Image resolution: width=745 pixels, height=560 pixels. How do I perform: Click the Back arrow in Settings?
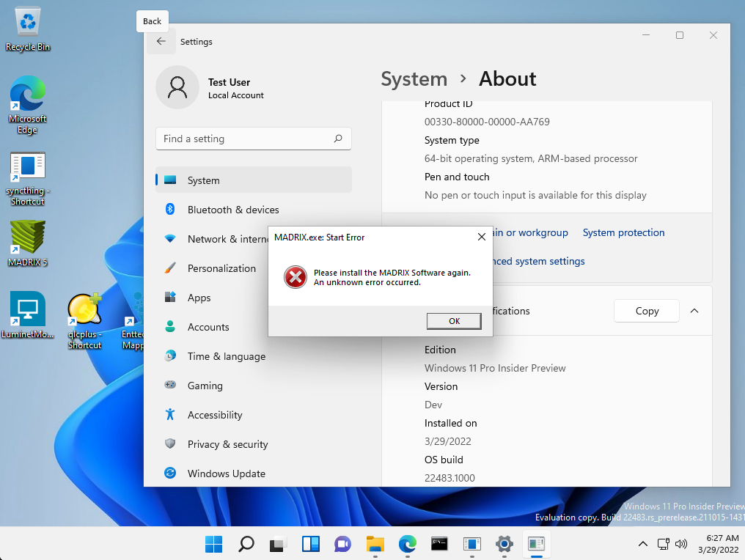pyautogui.click(x=161, y=41)
